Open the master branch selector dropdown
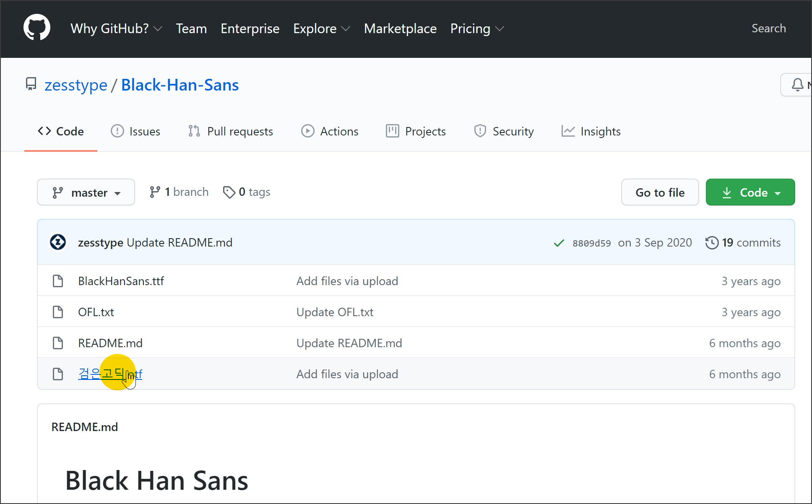 (86, 192)
